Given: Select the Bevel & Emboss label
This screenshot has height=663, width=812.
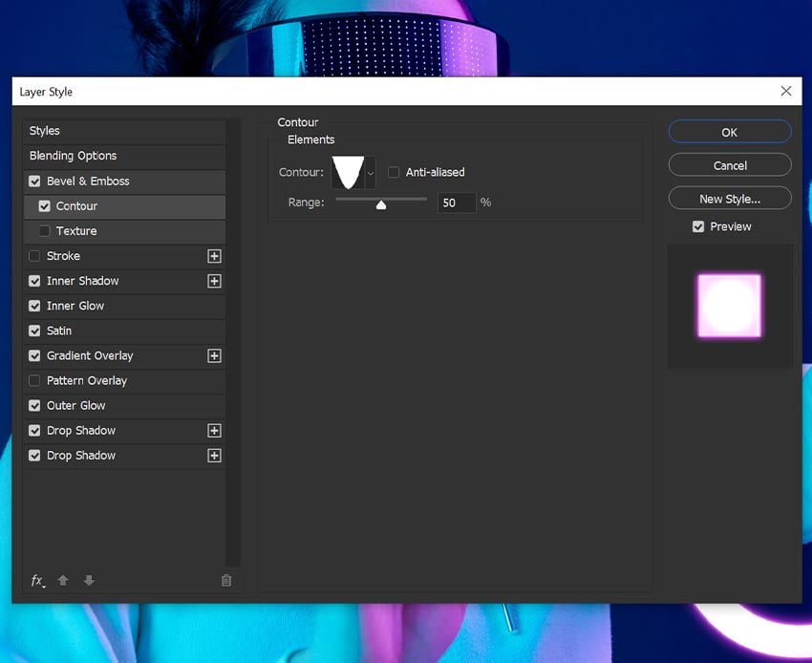Looking at the screenshot, I should pos(88,182).
